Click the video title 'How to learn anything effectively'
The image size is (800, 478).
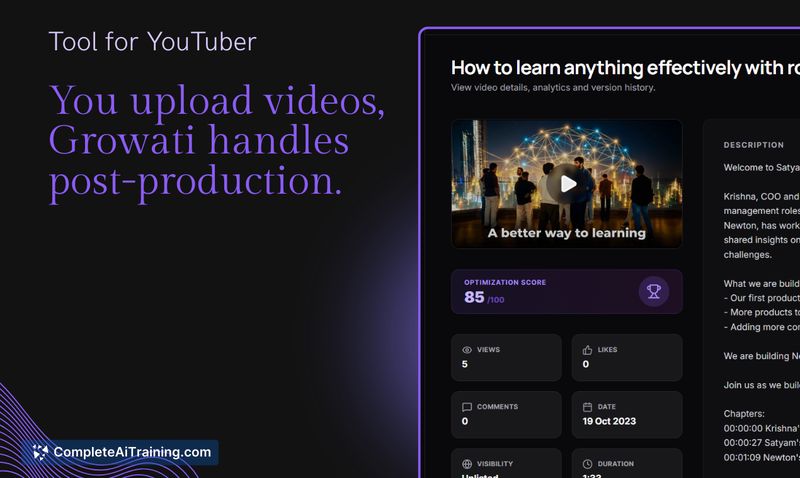[626, 68]
